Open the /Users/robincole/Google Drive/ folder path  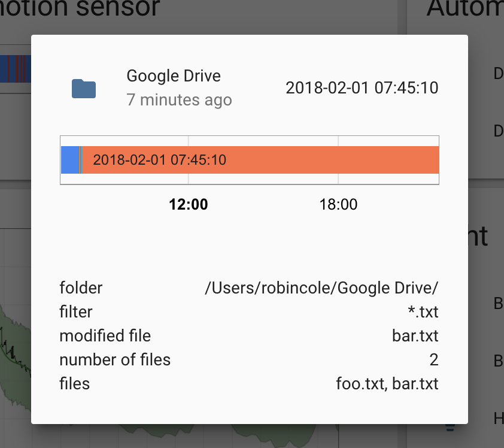click(x=322, y=288)
